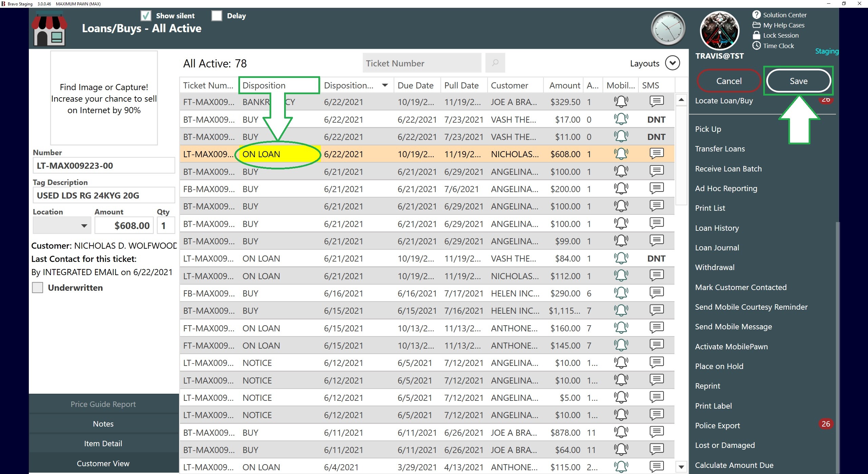
Task: Open the Time Clock icon
Action: 756,45
